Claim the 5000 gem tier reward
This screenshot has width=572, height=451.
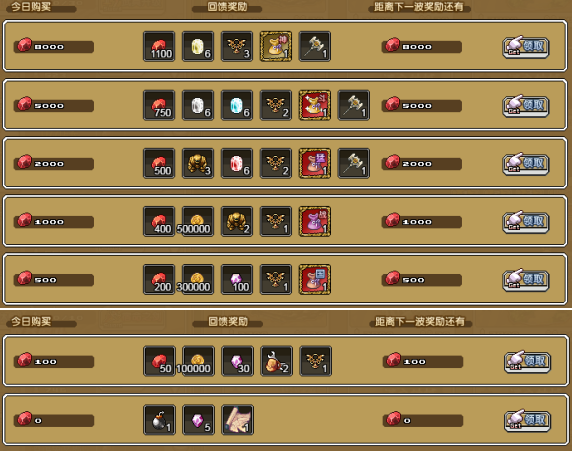(x=526, y=106)
